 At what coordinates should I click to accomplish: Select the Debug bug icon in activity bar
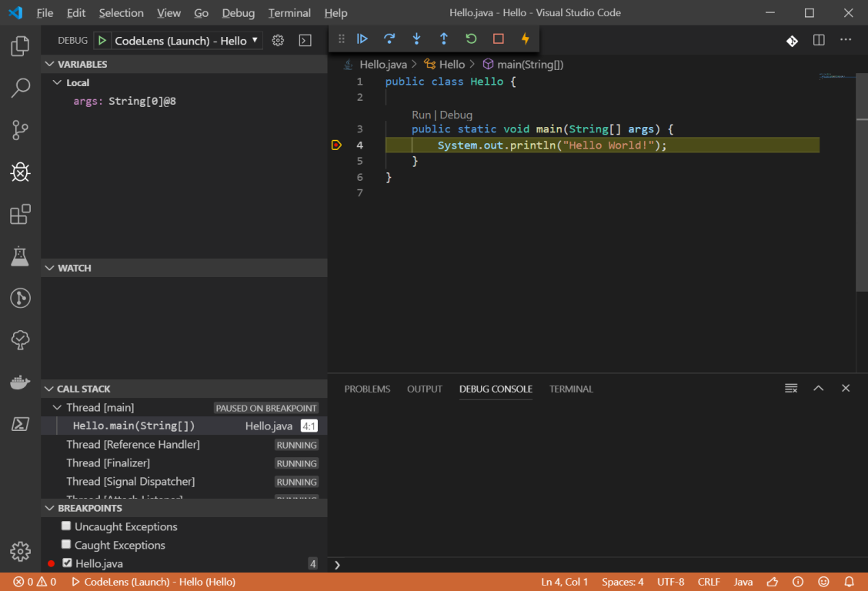pyautogui.click(x=20, y=172)
